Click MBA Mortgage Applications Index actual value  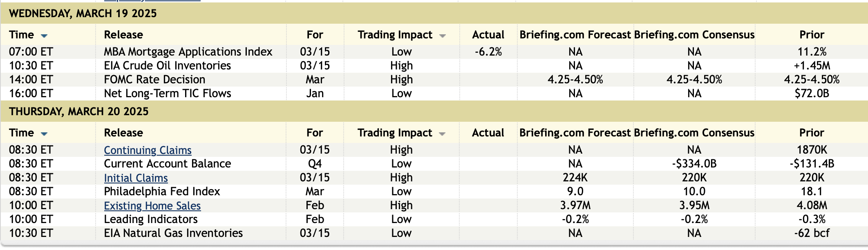click(488, 52)
